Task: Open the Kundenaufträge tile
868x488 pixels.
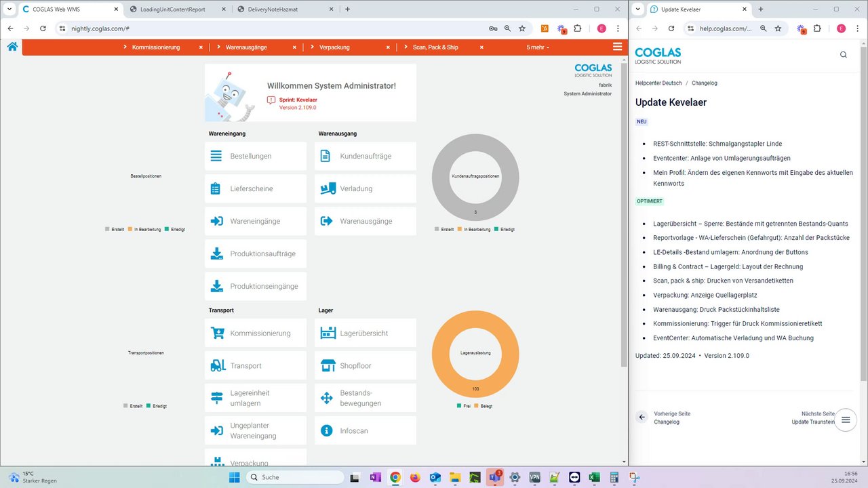Action: point(366,156)
